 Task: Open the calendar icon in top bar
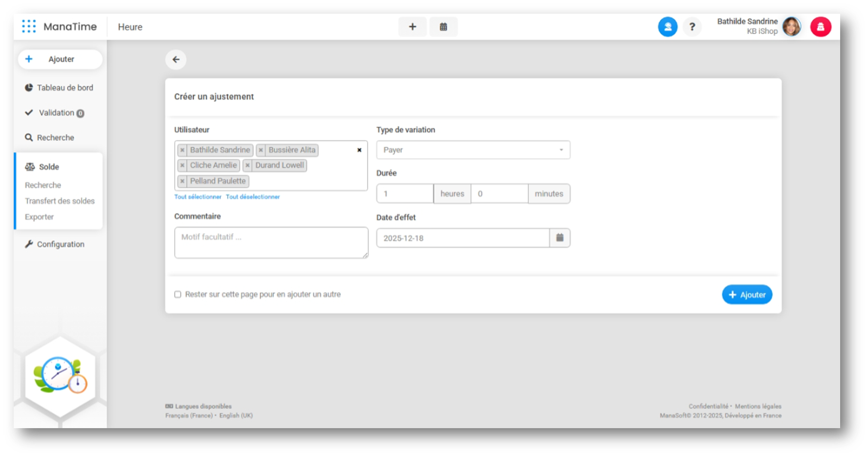coord(443,27)
